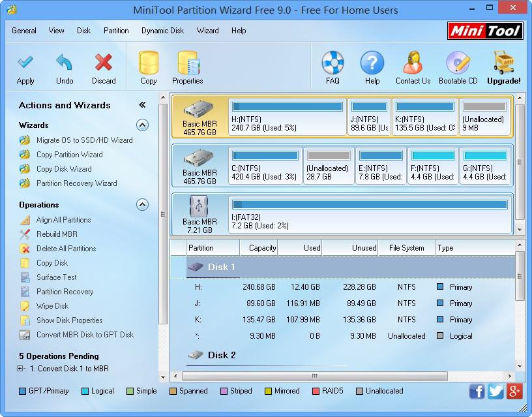Select Disk 1 drive icon in disk map
The width and height of the screenshot is (532, 417).
[x=199, y=110]
